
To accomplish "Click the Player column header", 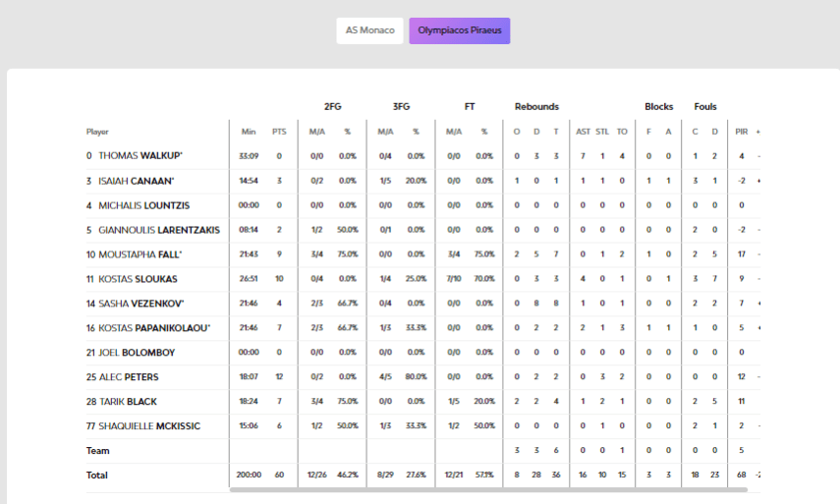I will click(97, 132).
